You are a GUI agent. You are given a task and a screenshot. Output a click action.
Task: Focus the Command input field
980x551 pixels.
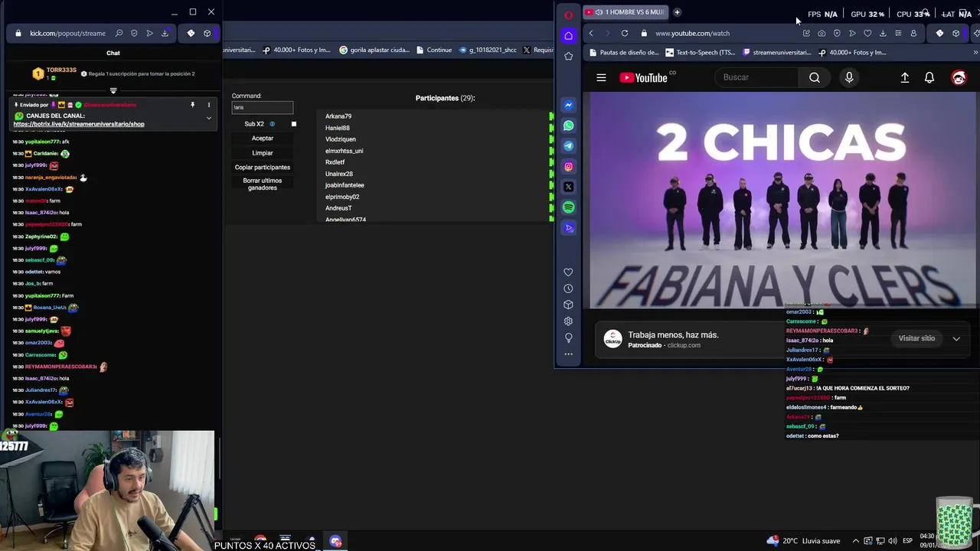(x=263, y=107)
